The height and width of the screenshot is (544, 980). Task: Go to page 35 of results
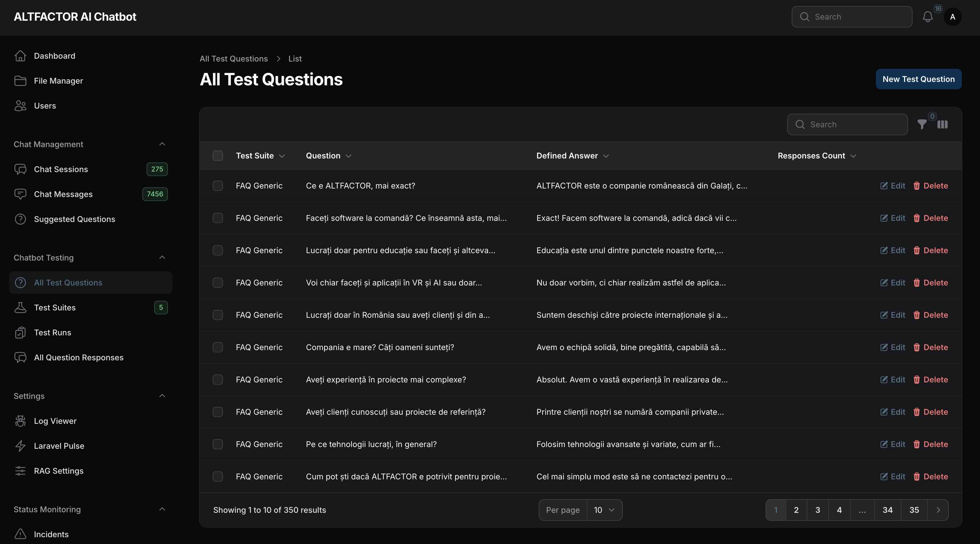point(914,510)
